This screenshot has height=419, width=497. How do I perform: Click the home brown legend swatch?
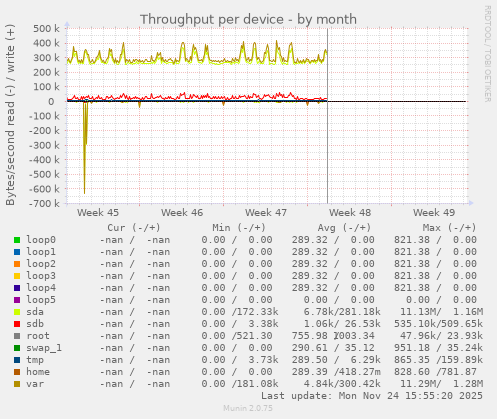pyautogui.click(x=17, y=372)
